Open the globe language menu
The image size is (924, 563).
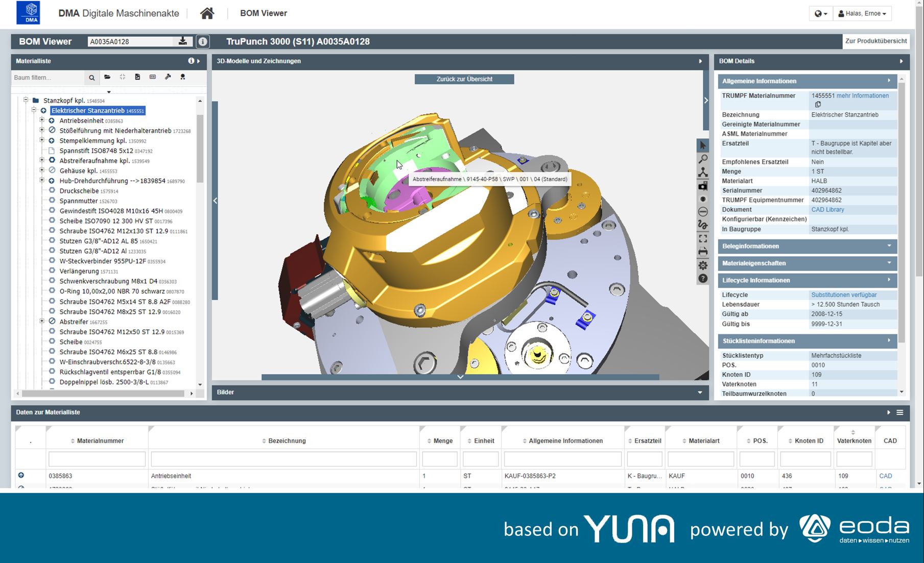tap(821, 14)
